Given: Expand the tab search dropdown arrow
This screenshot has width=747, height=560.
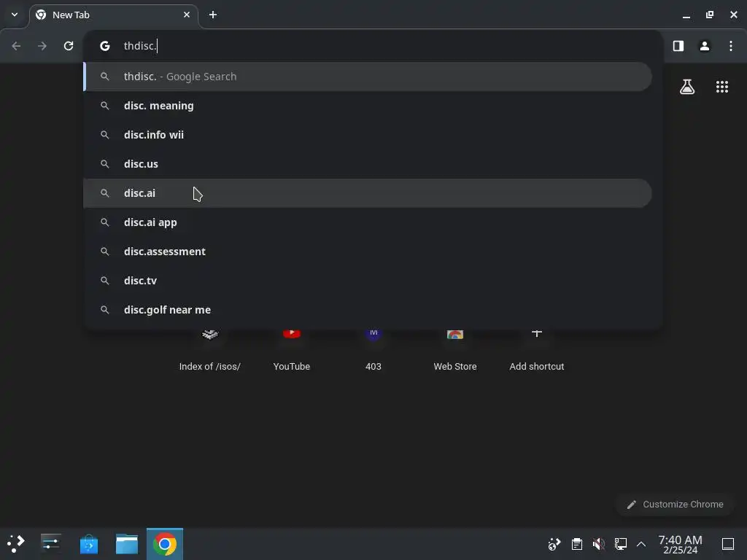Looking at the screenshot, I should point(15,15).
